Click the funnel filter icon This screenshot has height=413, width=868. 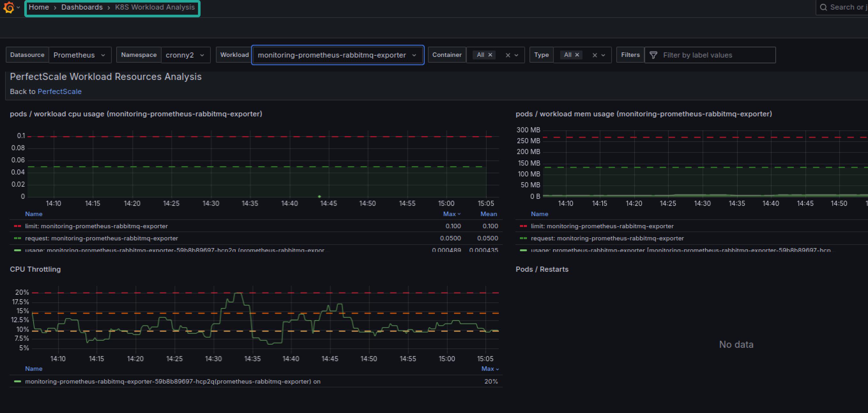[653, 55]
